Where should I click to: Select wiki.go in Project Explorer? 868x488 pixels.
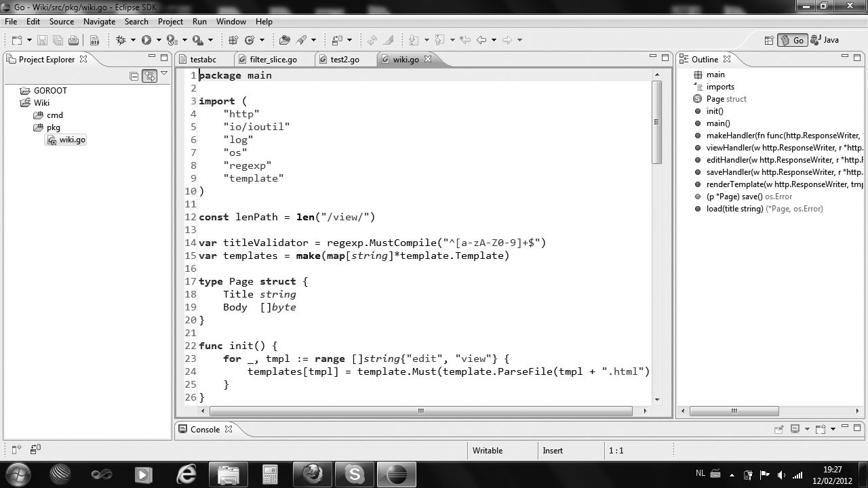point(72,140)
